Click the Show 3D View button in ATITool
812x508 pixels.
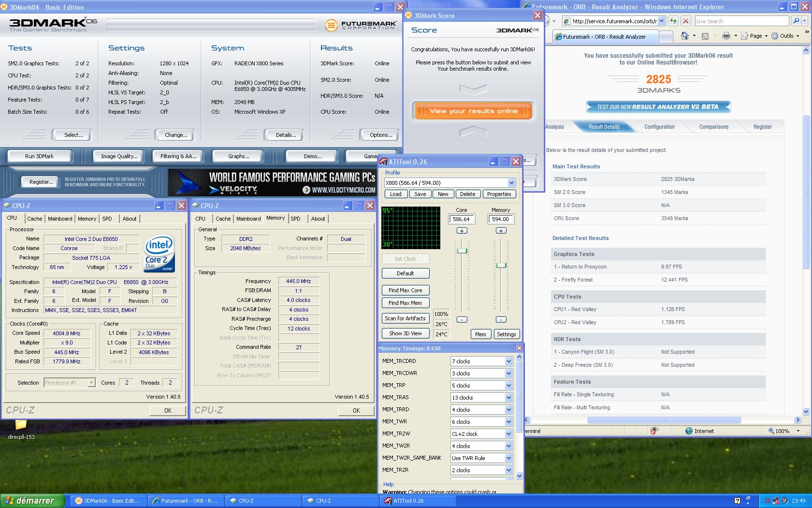406,333
